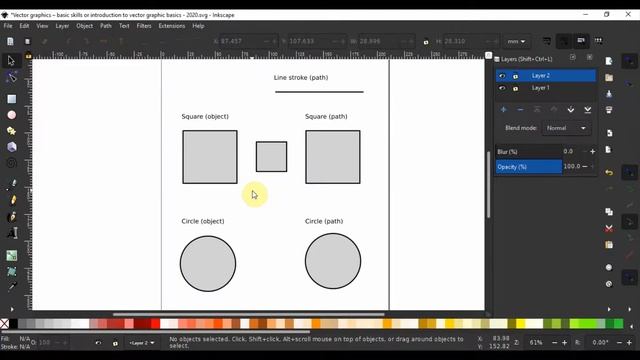
Task: Click the Paste clipboard icon
Action: [x=609, y=244]
